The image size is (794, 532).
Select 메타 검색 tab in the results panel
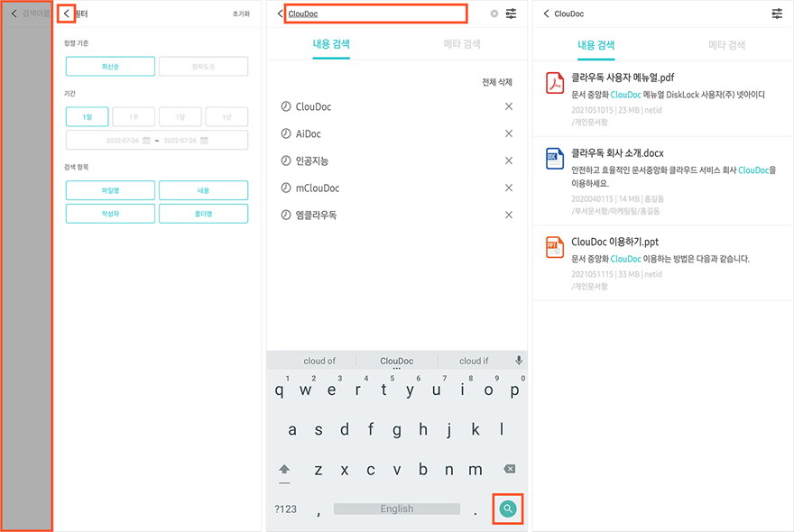(x=726, y=45)
